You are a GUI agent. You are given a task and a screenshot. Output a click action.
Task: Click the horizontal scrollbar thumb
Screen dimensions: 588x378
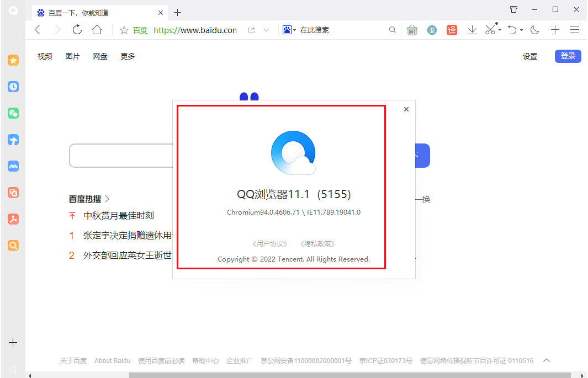click(350, 375)
